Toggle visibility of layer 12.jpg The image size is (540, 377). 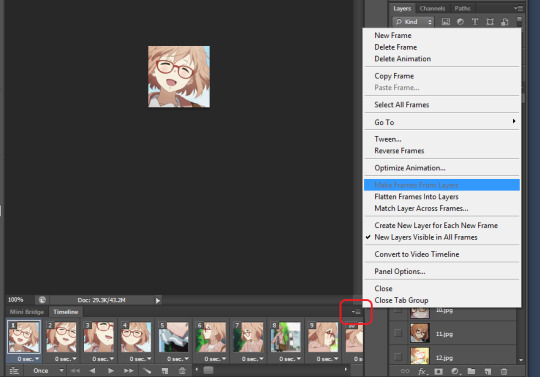[398, 356]
